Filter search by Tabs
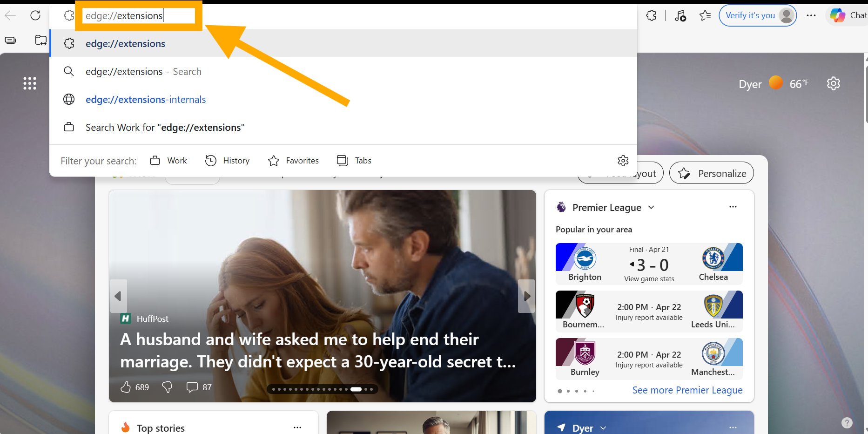868x434 pixels. click(354, 161)
